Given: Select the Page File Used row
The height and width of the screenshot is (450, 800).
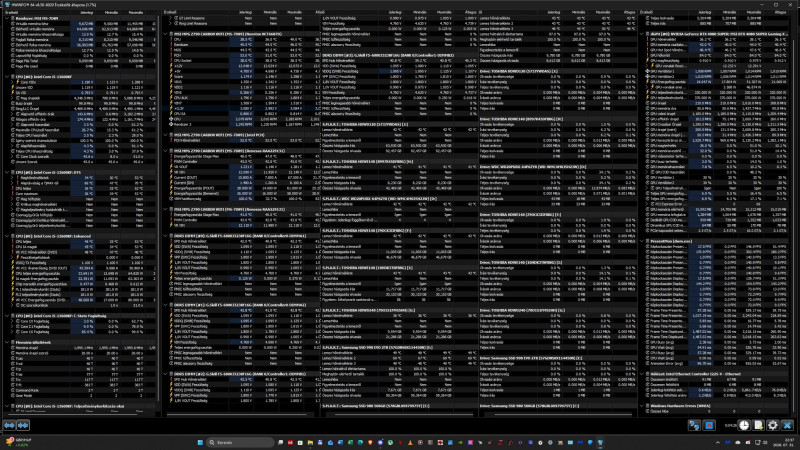Looking at the screenshot, I should point(81,66).
